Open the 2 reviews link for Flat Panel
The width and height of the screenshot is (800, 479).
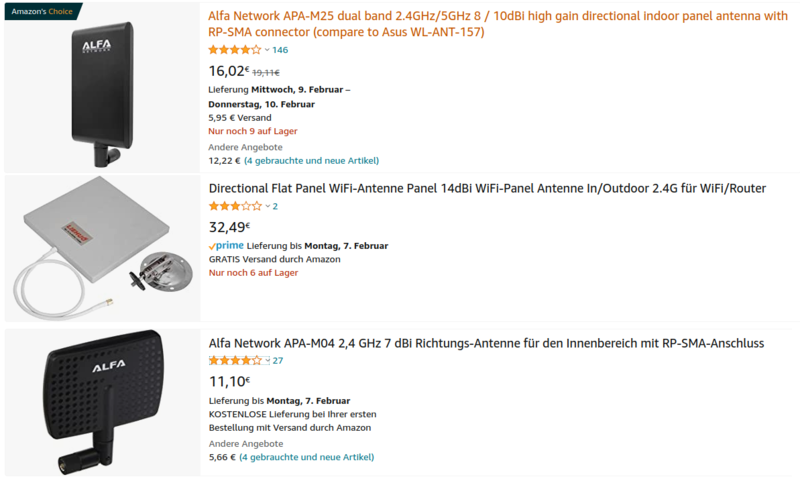coord(275,206)
